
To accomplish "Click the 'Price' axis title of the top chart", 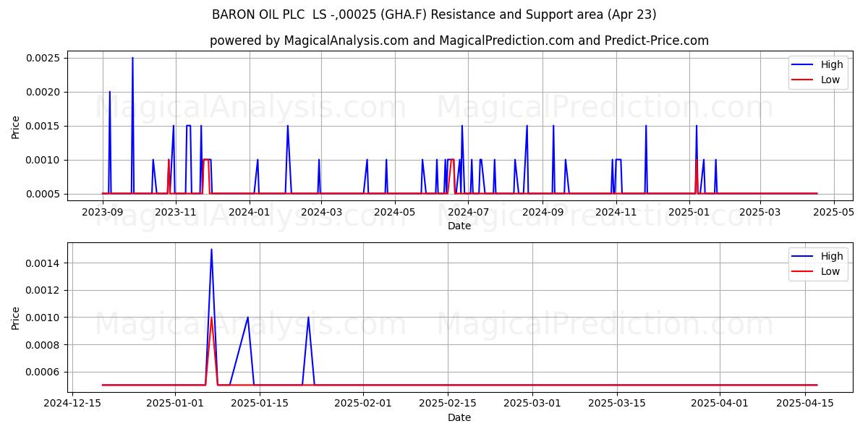I will point(16,126).
